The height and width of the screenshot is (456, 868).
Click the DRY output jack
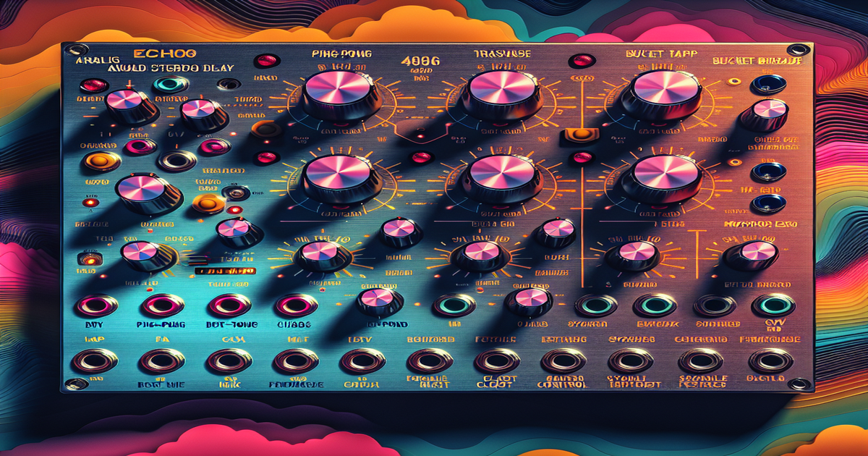95,305
